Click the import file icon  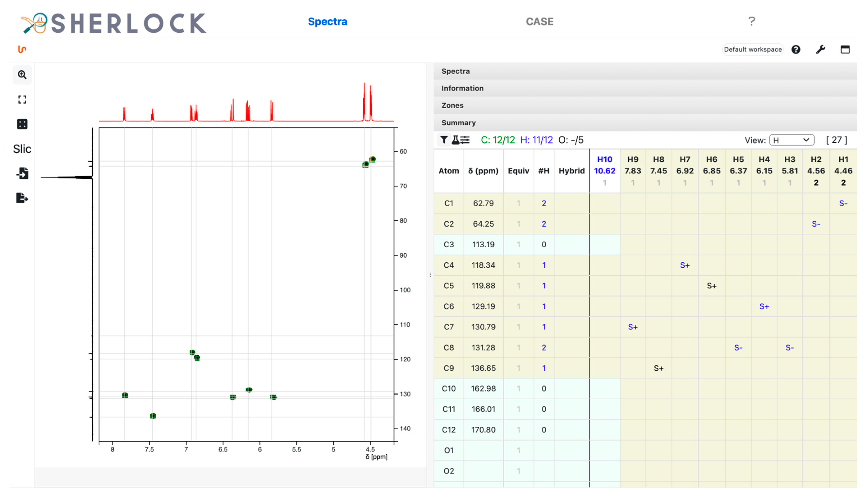tap(22, 173)
